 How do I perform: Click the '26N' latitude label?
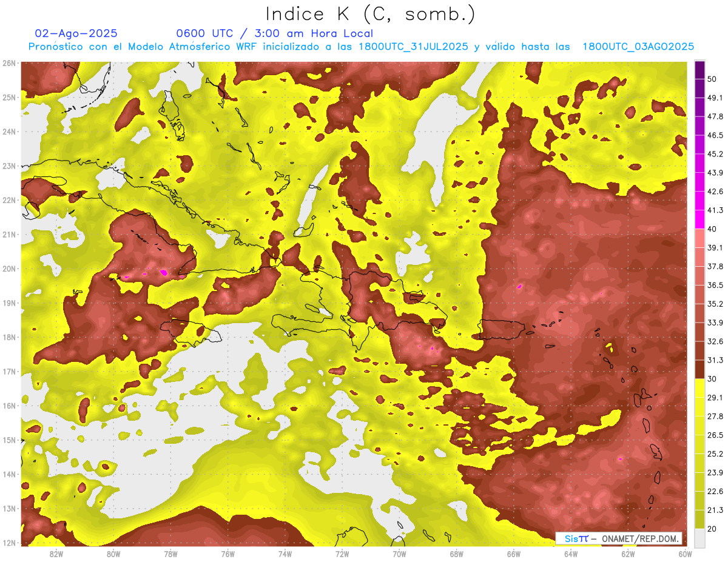pyautogui.click(x=9, y=63)
